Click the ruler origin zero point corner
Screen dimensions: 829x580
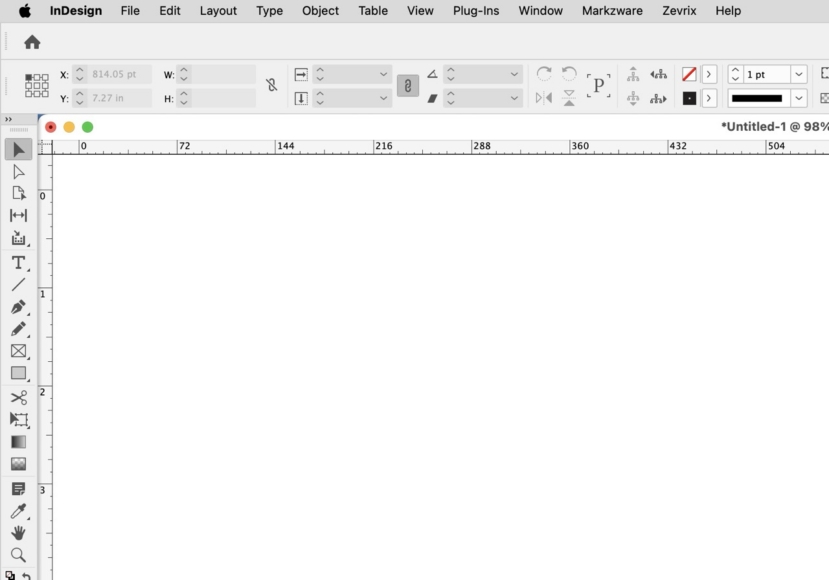tap(45, 148)
